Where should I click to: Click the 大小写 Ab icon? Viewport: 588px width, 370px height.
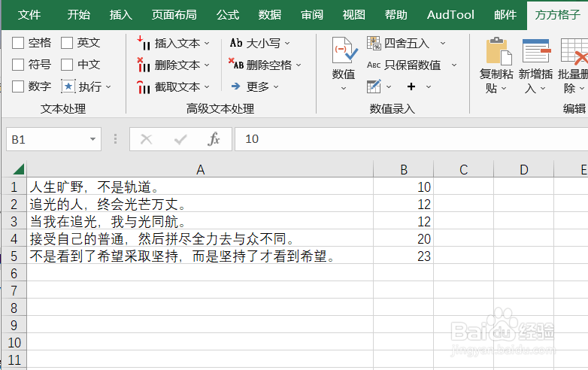click(x=236, y=43)
